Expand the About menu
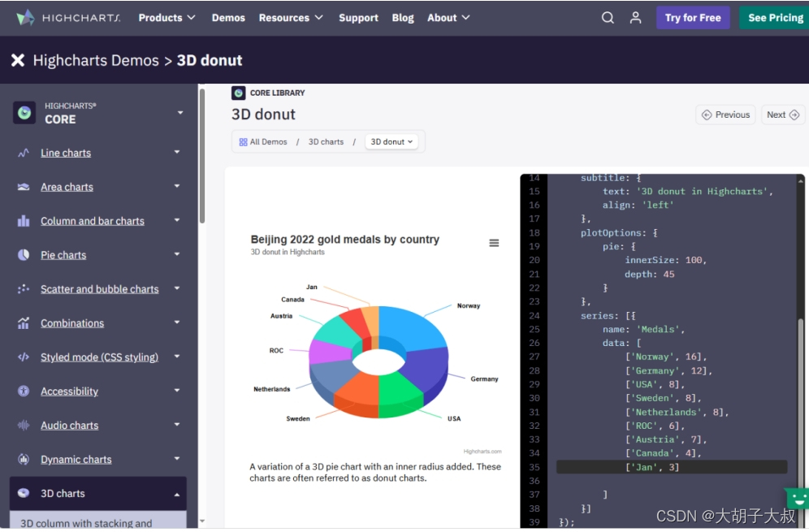Screen dimensions: 809x532 coord(448,18)
